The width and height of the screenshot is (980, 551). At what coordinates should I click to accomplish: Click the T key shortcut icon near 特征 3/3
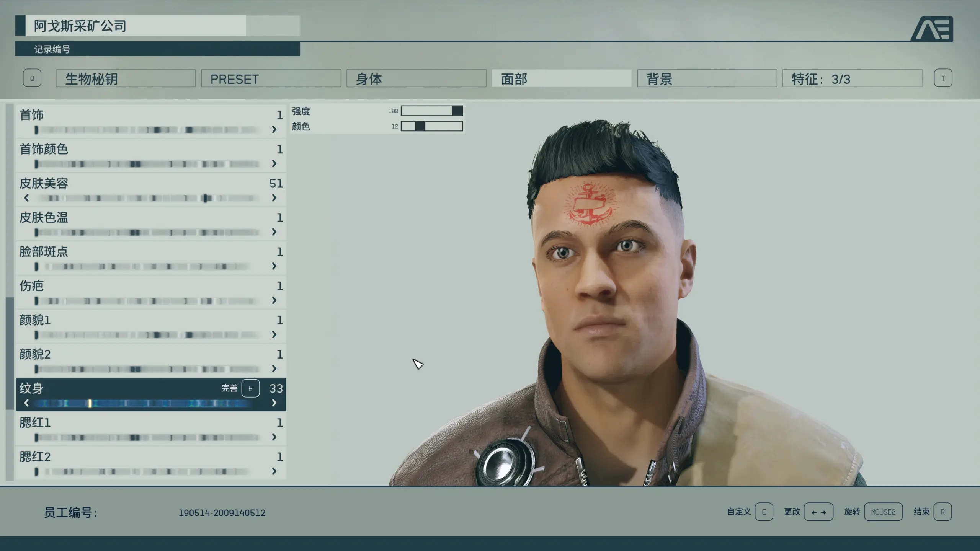[943, 78]
